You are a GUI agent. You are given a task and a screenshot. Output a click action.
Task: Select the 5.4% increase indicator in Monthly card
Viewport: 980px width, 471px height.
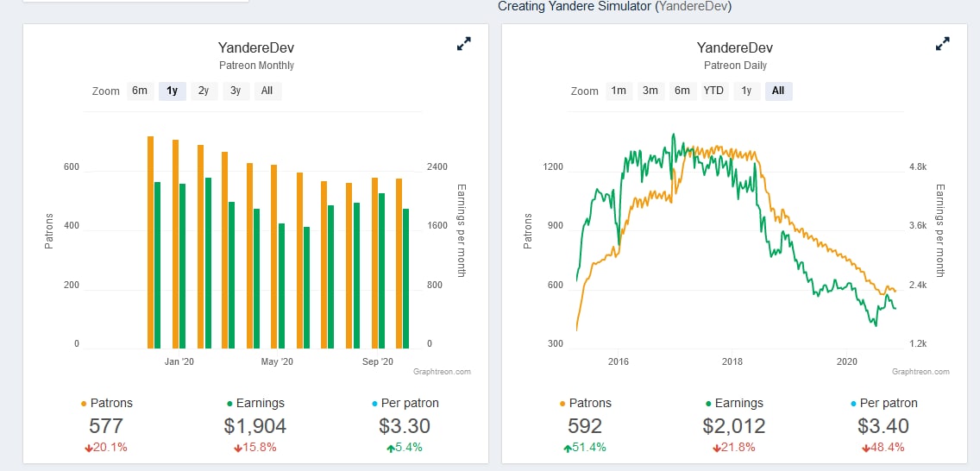coord(405,448)
